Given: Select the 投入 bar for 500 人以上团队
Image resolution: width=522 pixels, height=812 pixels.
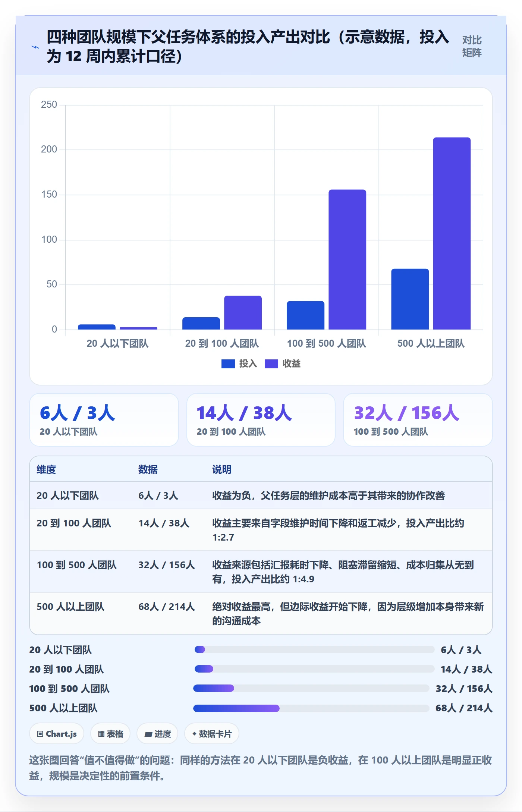Looking at the screenshot, I should [410, 299].
